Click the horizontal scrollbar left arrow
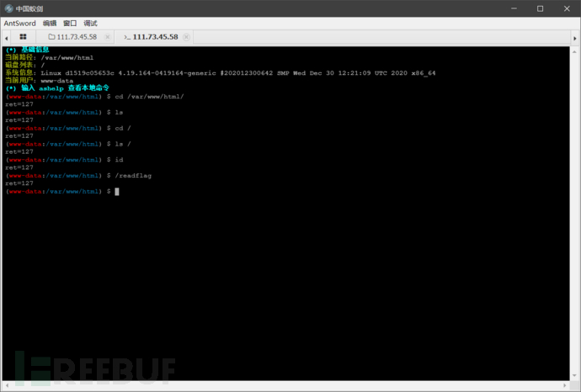 coord(7,385)
